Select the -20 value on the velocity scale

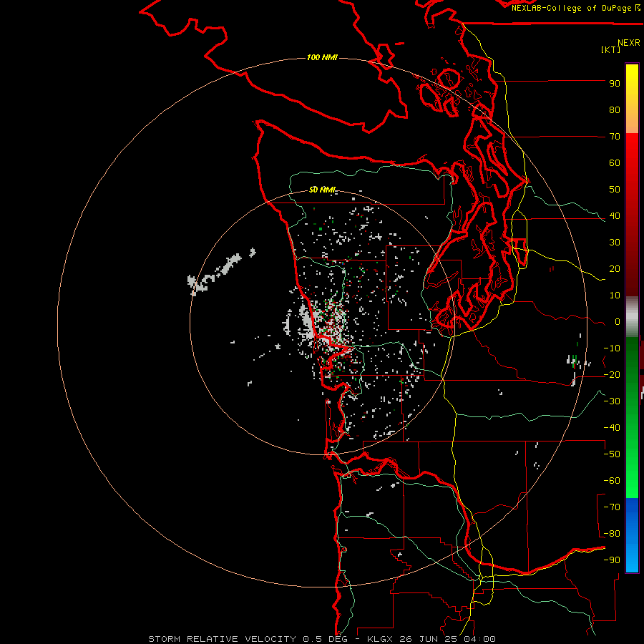pyautogui.click(x=612, y=375)
